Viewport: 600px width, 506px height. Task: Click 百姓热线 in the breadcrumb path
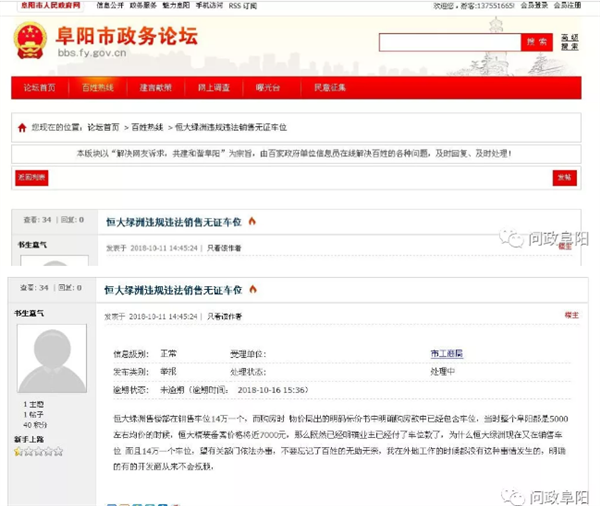click(149, 128)
